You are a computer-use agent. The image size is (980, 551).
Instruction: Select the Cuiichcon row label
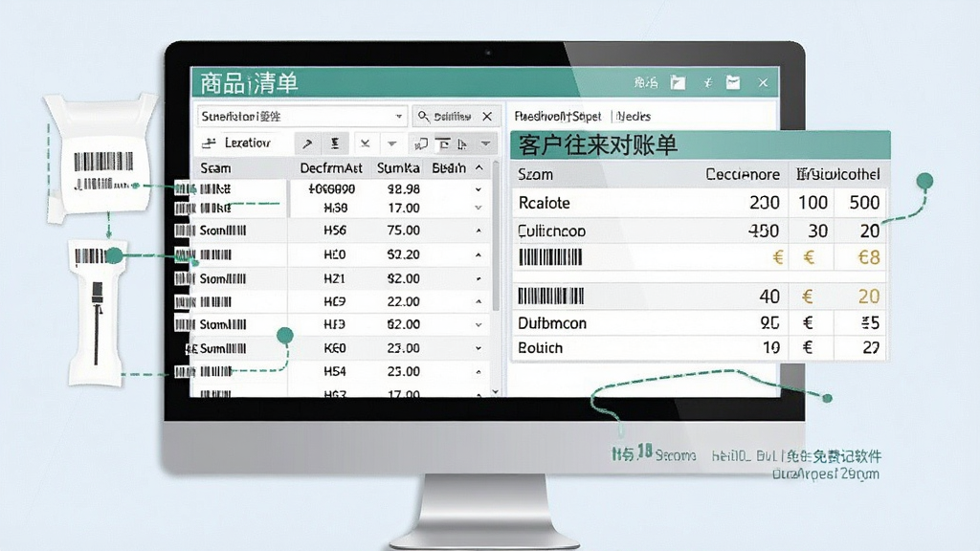click(x=552, y=231)
